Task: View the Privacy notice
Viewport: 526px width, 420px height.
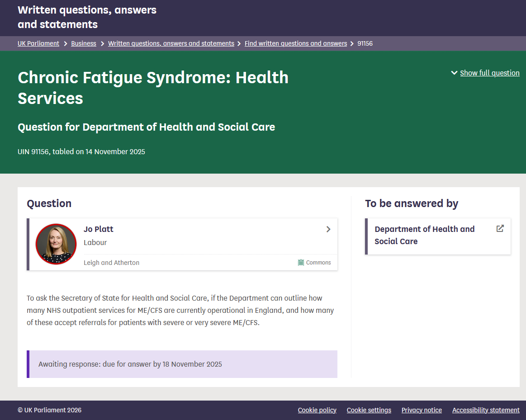Action: pos(422,410)
